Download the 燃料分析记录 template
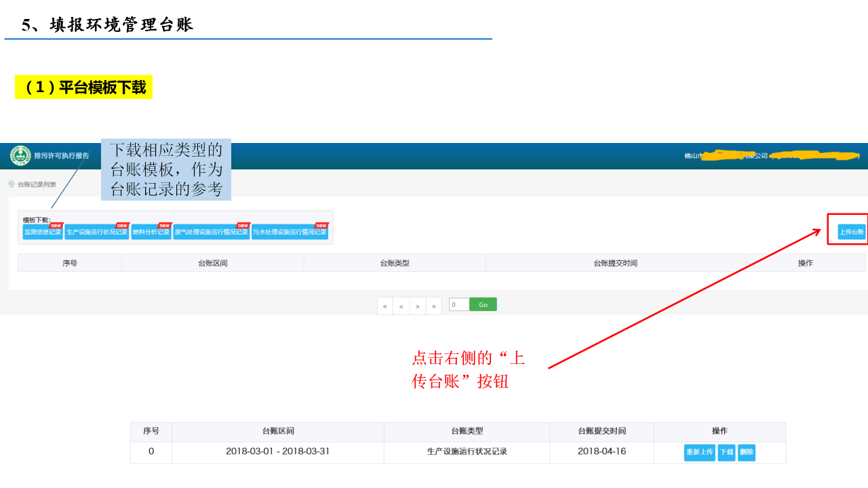868x488 pixels. pos(151,232)
